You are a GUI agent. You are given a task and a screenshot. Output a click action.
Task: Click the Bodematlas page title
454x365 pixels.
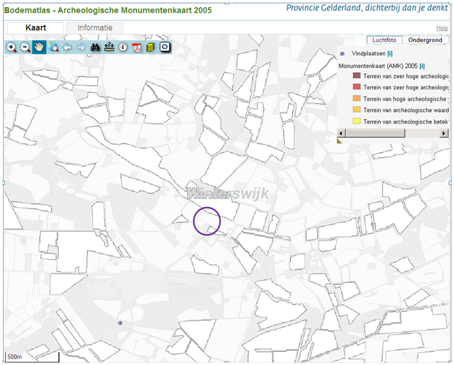[x=108, y=10]
